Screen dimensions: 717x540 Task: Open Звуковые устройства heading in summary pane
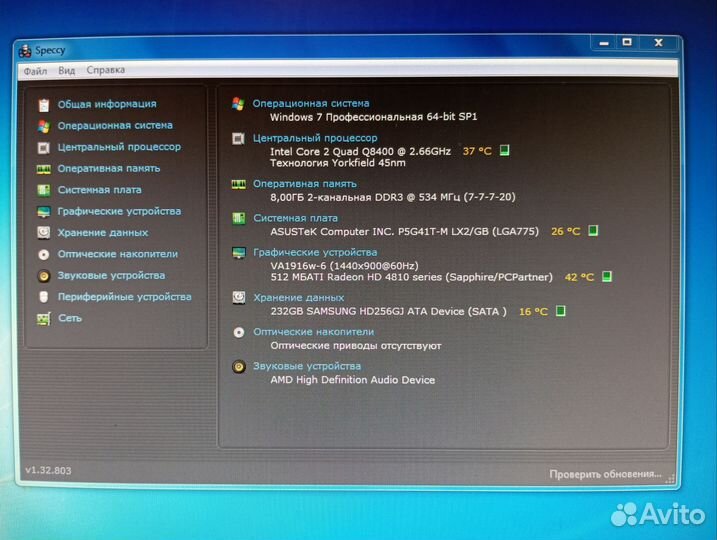click(307, 366)
